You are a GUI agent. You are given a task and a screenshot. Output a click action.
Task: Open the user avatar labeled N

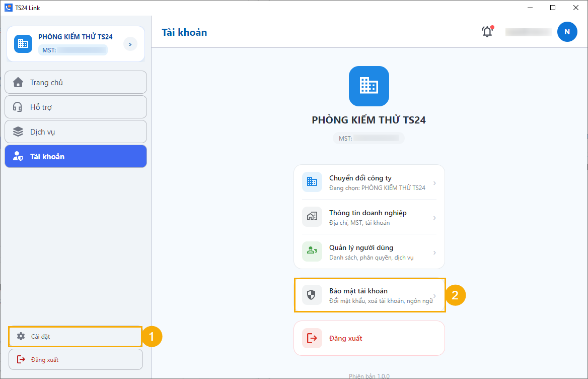coord(567,32)
